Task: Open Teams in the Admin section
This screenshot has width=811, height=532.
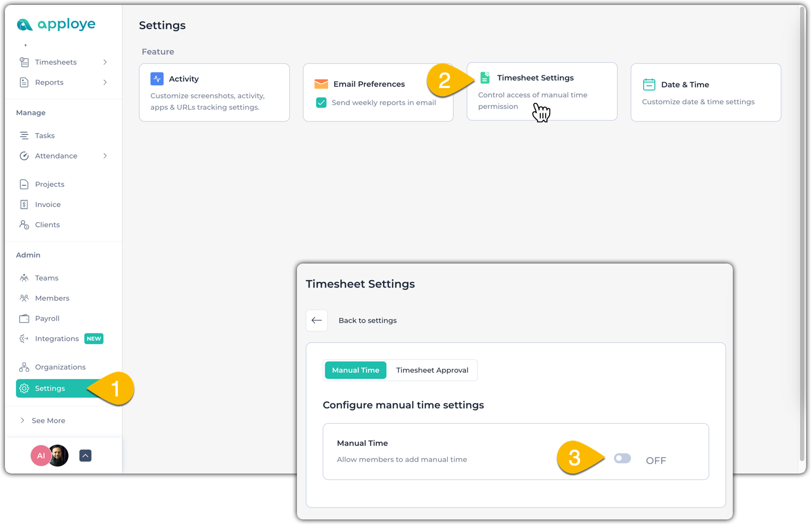Action: pyautogui.click(x=46, y=278)
